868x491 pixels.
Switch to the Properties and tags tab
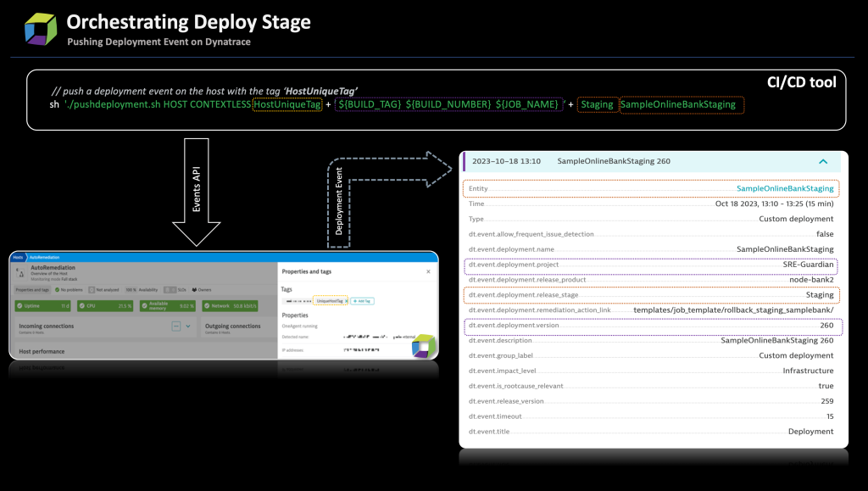(x=31, y=289)
